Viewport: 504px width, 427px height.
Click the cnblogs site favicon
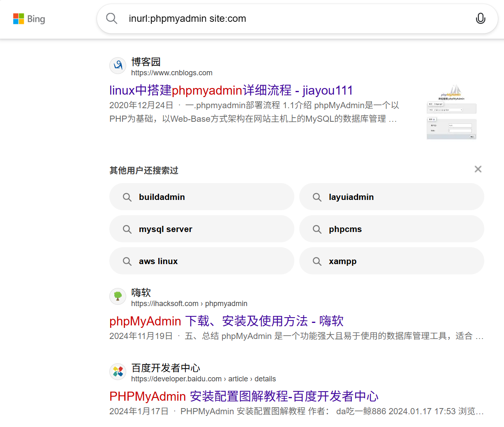[x=118, y=65]
